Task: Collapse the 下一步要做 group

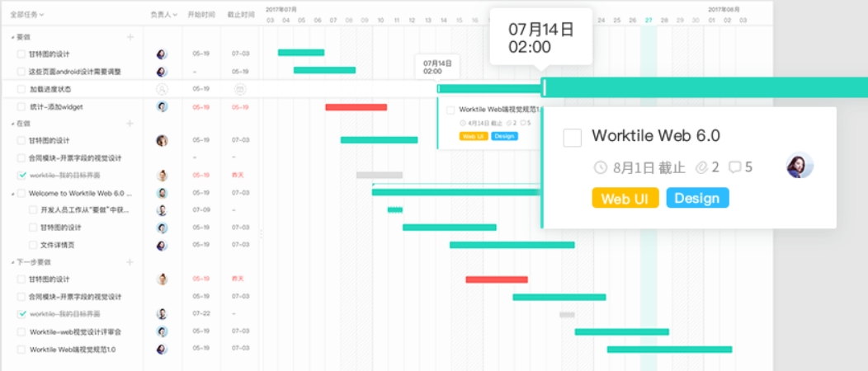Action: click(12, 262)
